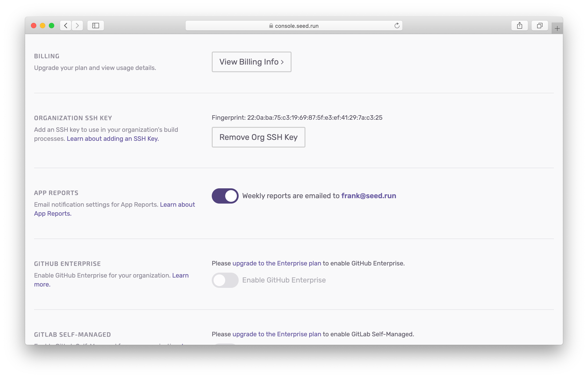Click the padlock icon in address bar

[271, 26]
